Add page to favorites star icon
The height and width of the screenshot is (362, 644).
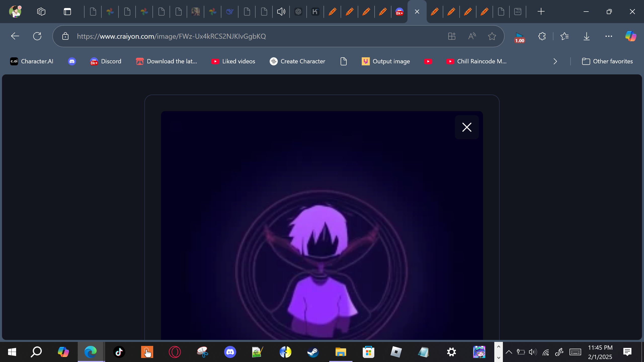click(x=492, y=36)
